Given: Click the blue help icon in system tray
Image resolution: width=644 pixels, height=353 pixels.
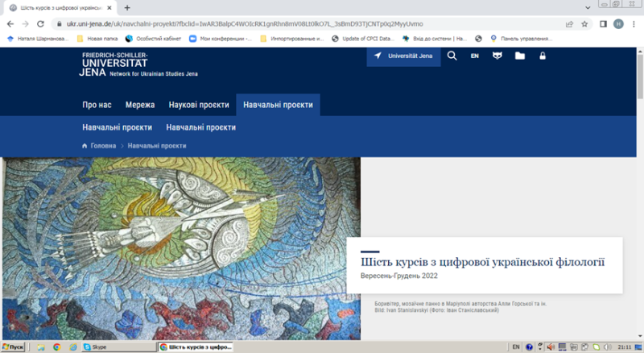Looking at the screenshot, I should pos(529,347).
